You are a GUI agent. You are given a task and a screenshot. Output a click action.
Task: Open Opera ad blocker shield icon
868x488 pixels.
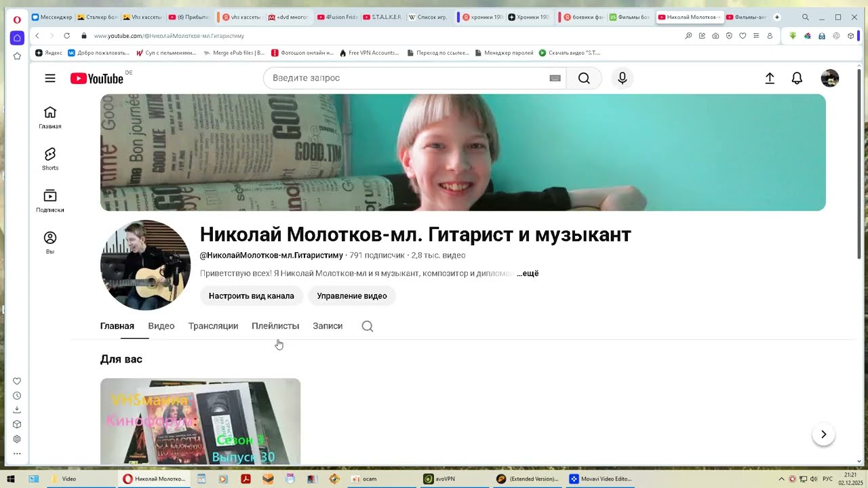[x=729, y=35]
